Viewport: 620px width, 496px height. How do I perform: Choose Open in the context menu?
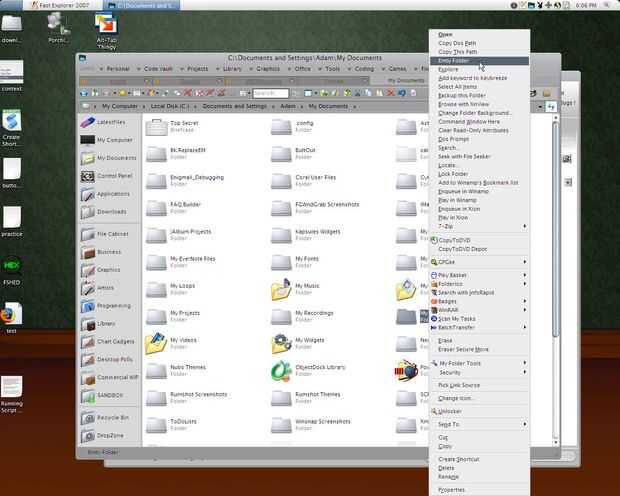point(479,34)
